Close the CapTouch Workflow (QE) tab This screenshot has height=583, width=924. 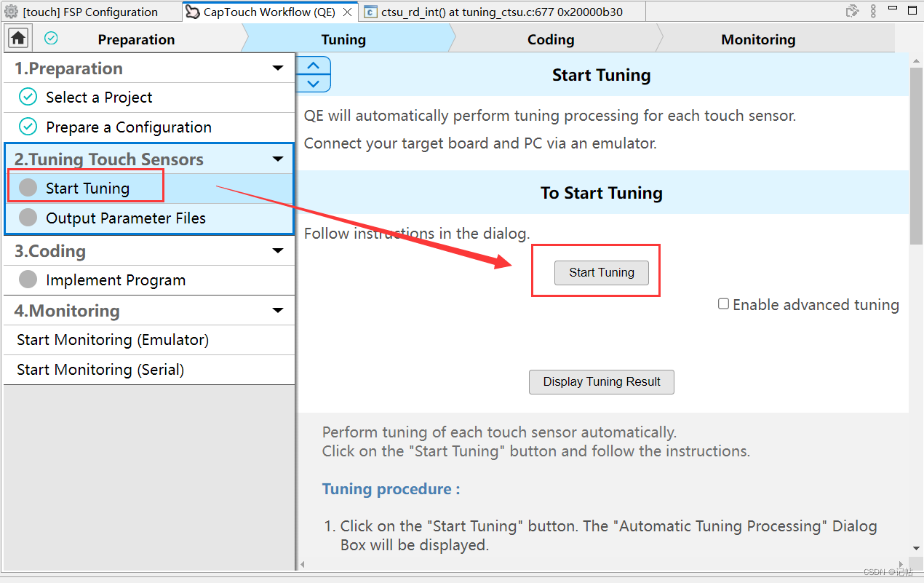pos(347,12)
